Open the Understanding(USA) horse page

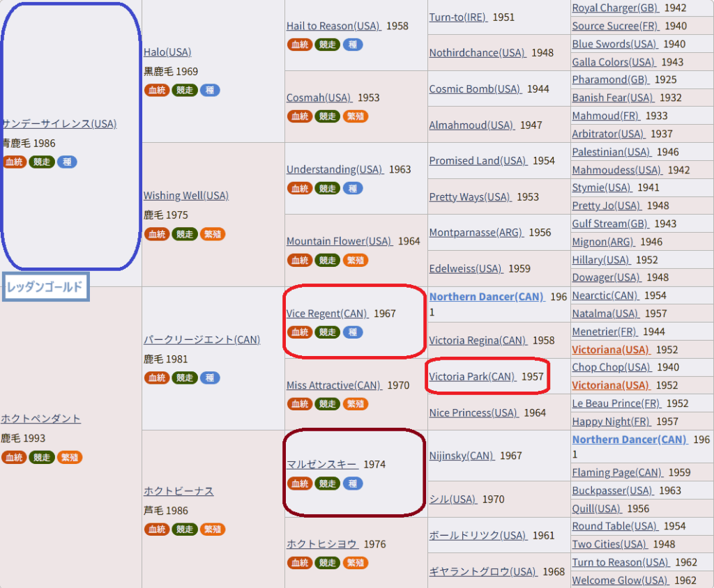(335, 169)
